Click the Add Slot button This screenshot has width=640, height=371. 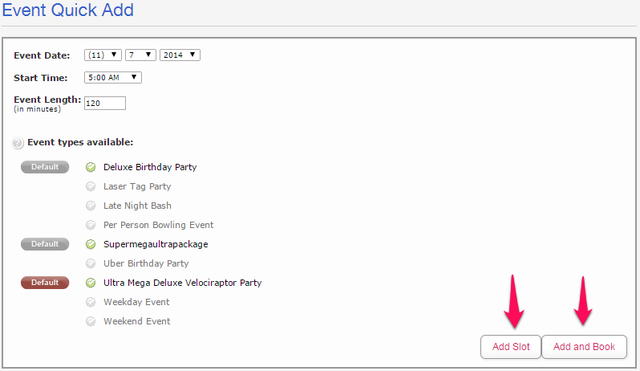[511, 347]
